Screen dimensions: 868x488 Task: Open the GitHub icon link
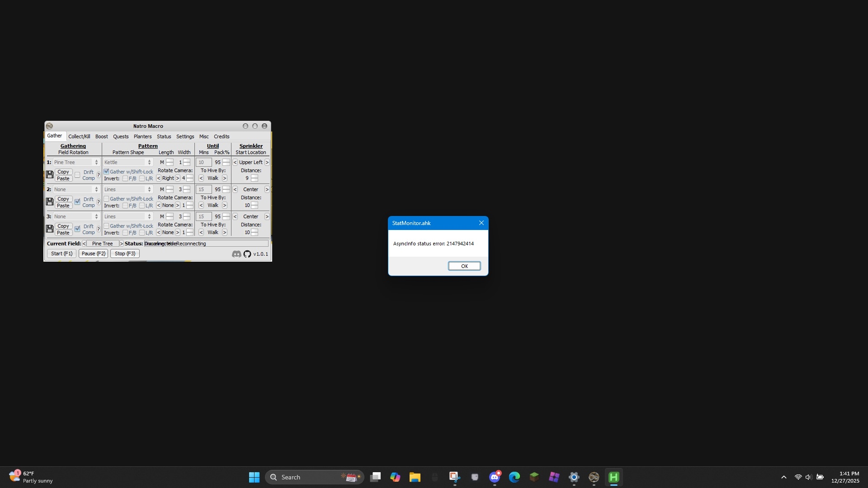[247, 254]
